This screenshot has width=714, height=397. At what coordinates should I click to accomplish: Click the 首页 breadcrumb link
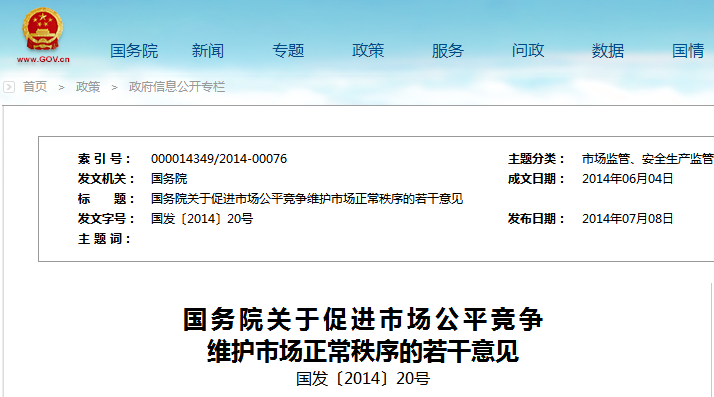click(x=35, y=87)
